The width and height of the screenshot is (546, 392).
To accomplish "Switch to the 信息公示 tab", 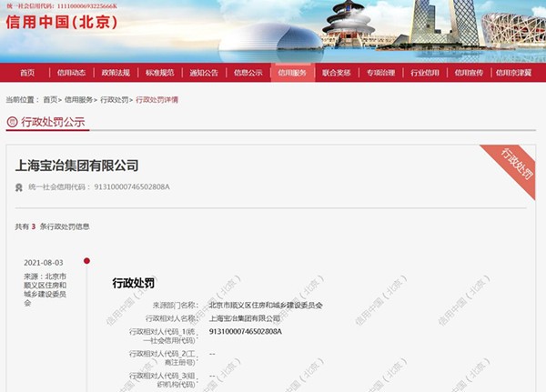I will (248, 73).
